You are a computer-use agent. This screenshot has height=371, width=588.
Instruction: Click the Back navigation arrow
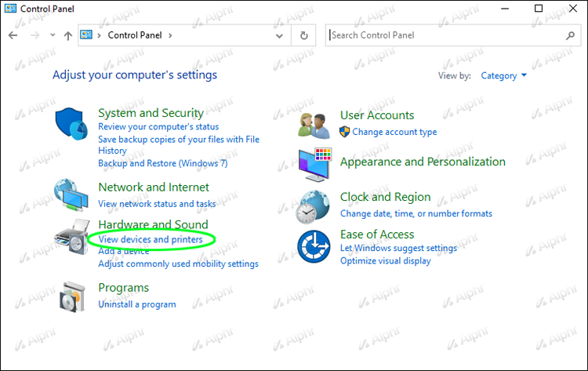click(x=13, y=35)
